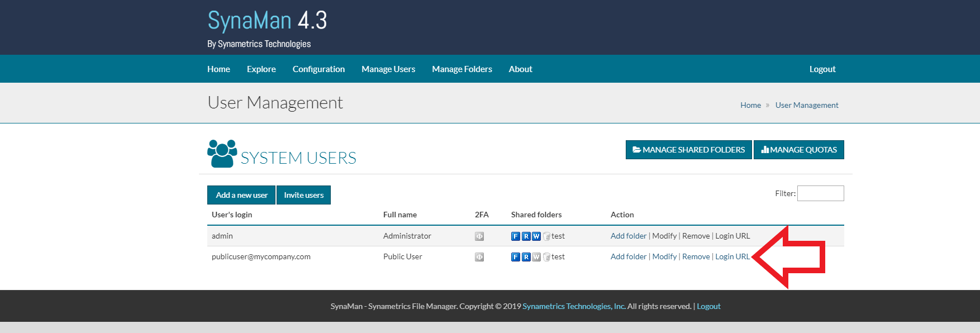
Task: Open Manage Folders menu item
Action: pyautogui.click(x=462, y=69)
